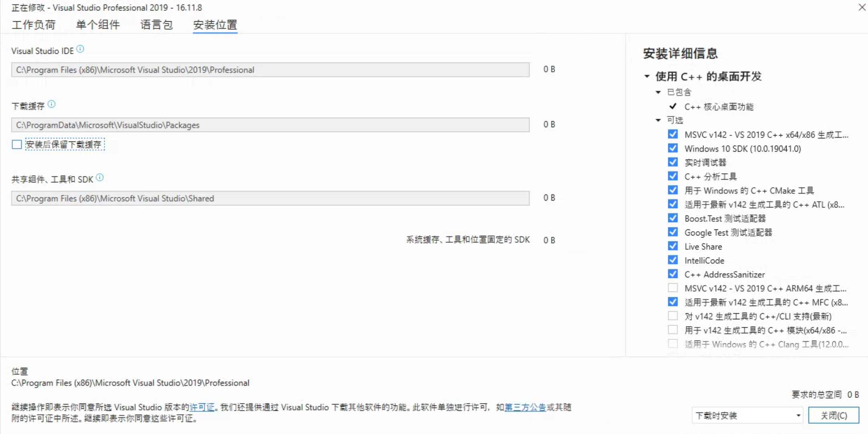The image size is (868, 434).
Task: Uncheck IntelliCode option
Action: (673, 260)
